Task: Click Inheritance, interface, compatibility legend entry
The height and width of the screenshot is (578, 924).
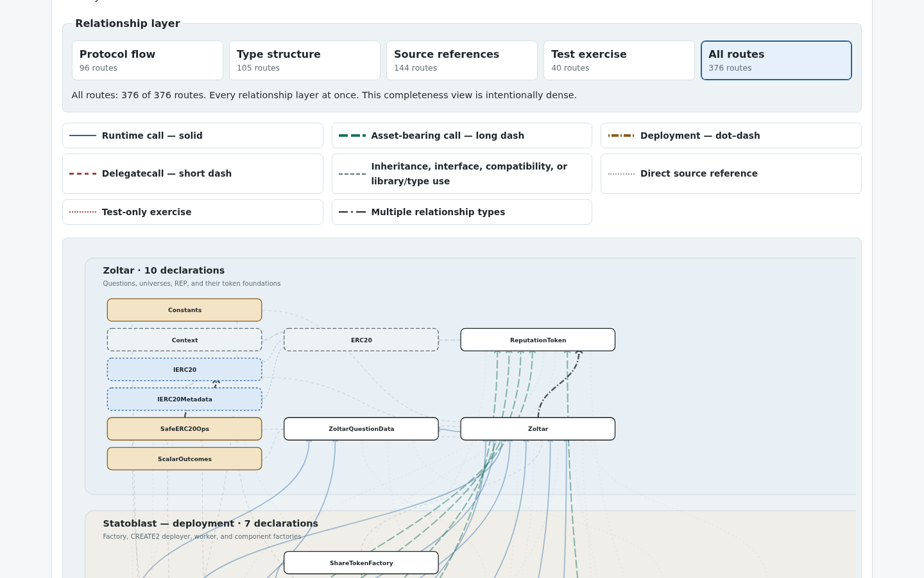Action: [462, 173]
